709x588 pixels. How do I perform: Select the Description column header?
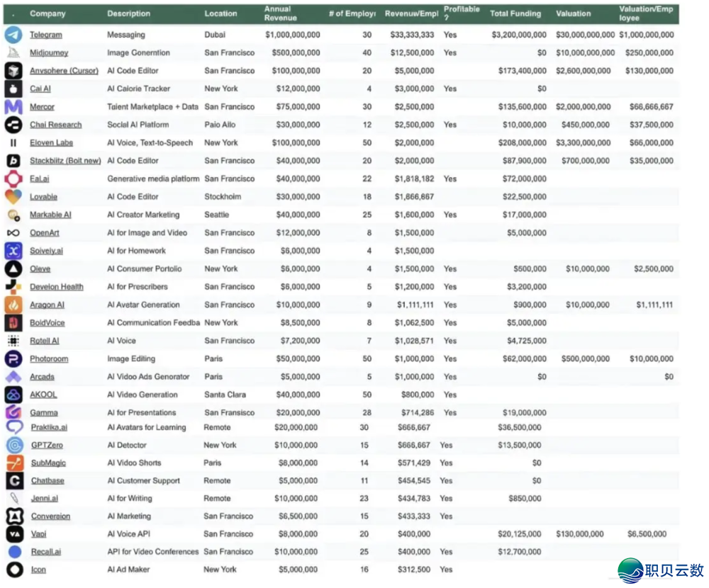[128, 13]
